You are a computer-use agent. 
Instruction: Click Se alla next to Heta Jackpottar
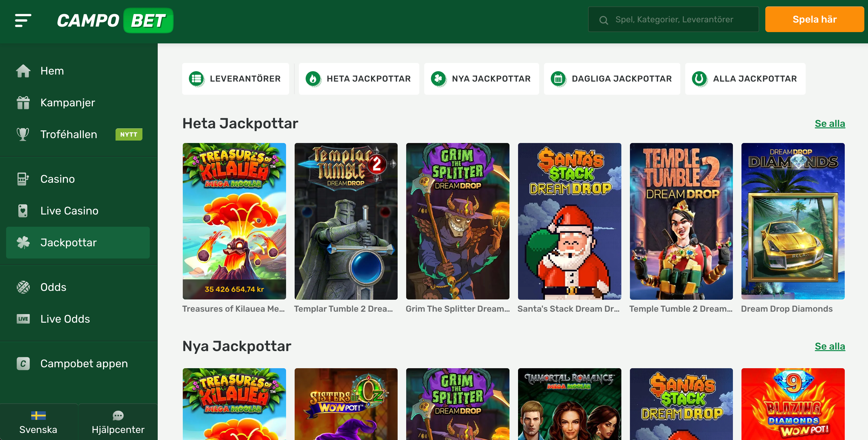(829, 124)
